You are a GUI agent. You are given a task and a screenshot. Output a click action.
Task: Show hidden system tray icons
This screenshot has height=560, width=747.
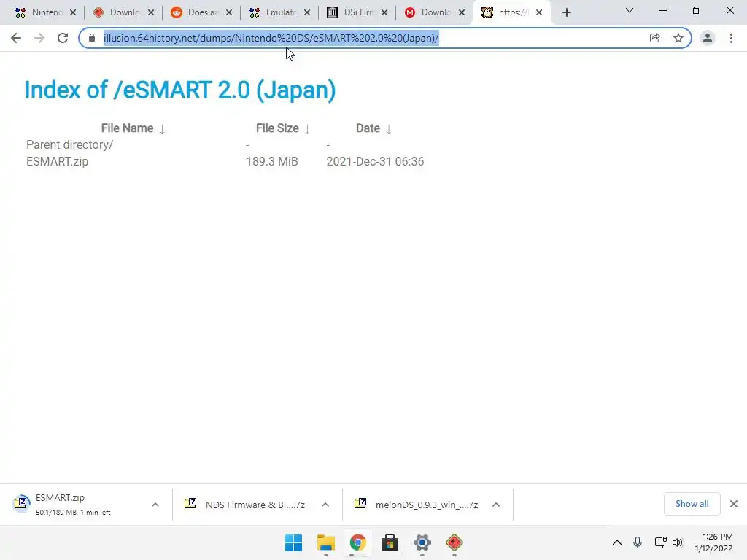point(617,542)
